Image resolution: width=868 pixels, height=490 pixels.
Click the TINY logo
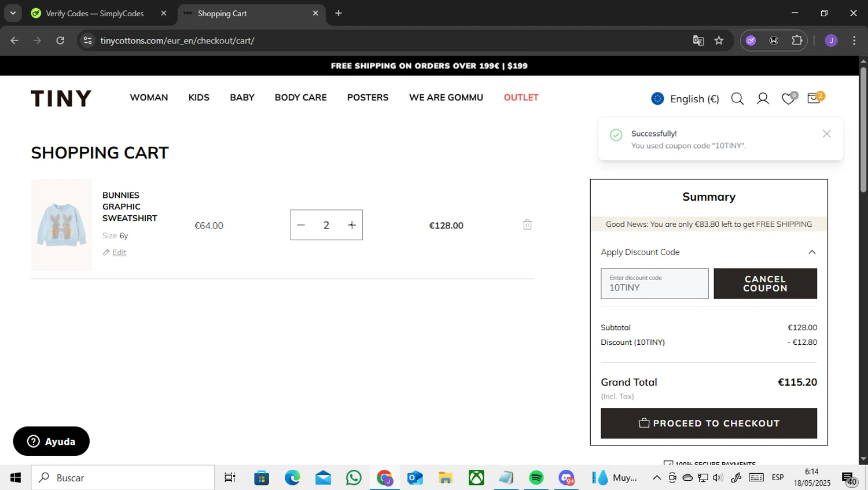click(61, 98)
